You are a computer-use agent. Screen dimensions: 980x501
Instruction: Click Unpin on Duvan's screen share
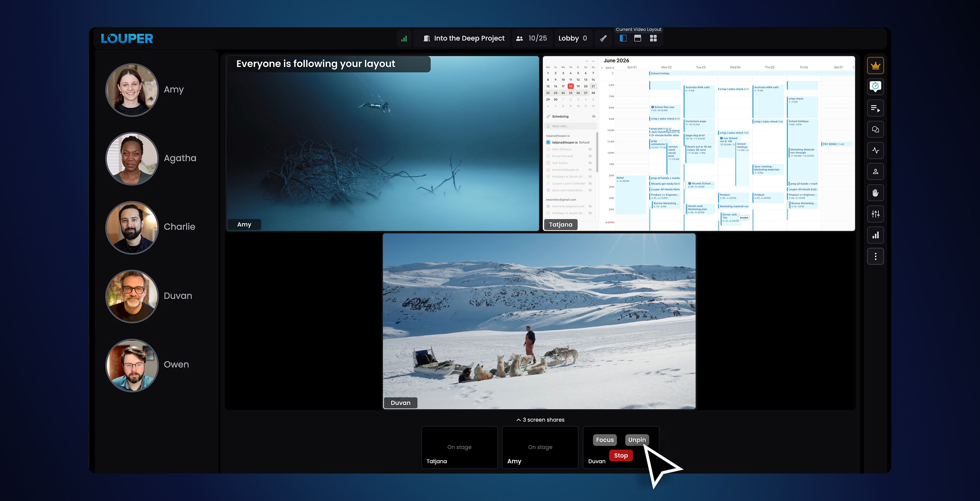637,440
